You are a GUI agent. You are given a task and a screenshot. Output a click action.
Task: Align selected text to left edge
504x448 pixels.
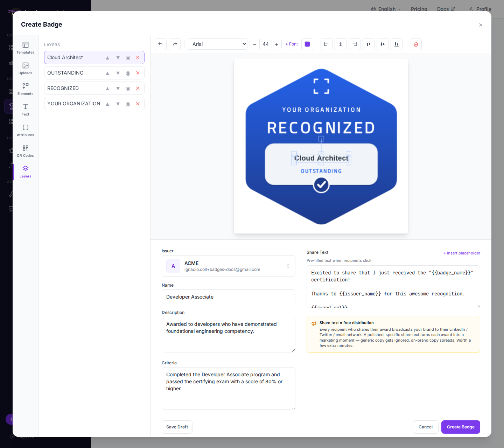click(x=326, y=44)
